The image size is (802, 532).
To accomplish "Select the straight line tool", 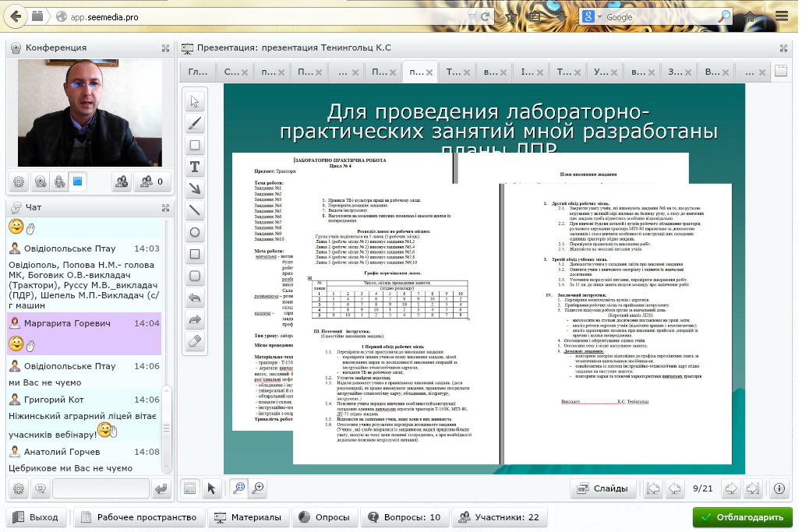I will (x=195, y=210).
